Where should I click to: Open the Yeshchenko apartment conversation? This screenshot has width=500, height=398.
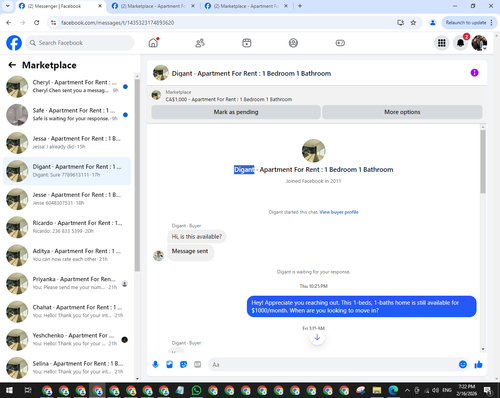click(x=67, y=340)
